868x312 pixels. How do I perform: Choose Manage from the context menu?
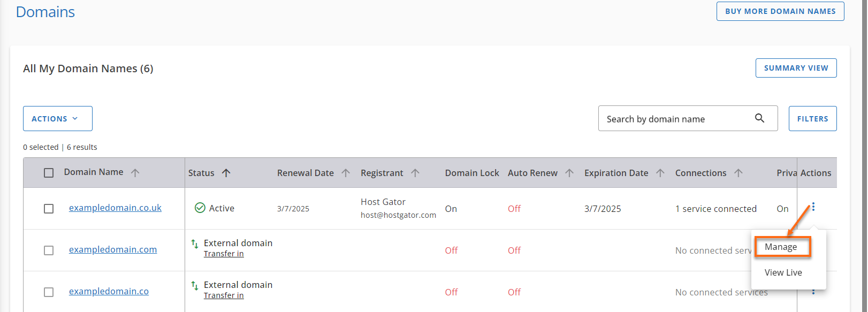point(782,247)
